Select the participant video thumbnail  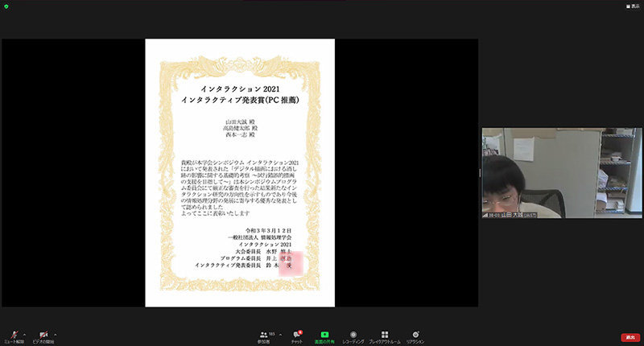[562, 173]
